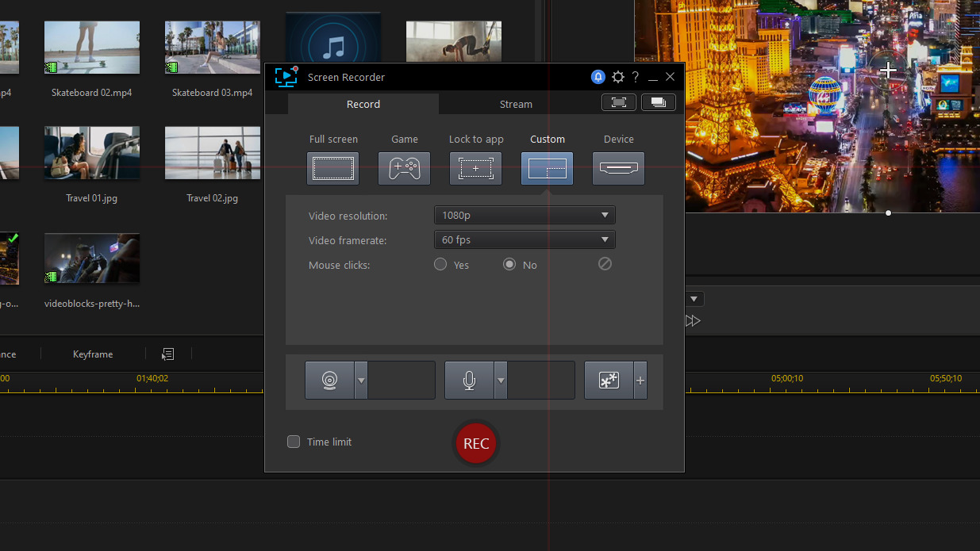Select the Lock to app mode

[x=475, y=168]
